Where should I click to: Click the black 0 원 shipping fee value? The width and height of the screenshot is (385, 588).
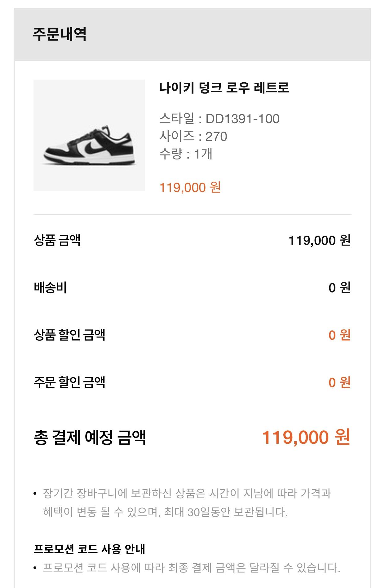339,288
